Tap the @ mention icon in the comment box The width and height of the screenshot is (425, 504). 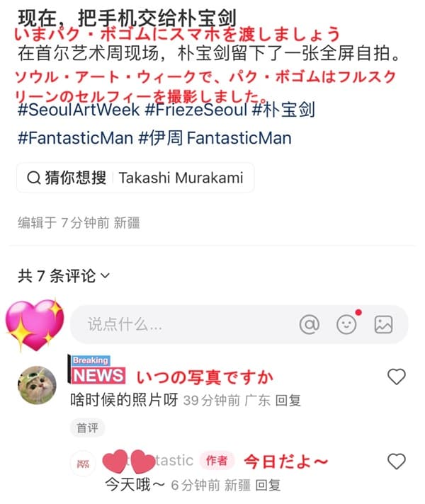(x=309, y=324)
